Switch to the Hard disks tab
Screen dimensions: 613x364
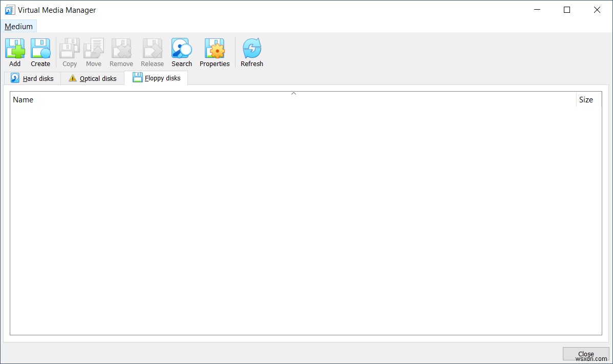coord(37,78)
